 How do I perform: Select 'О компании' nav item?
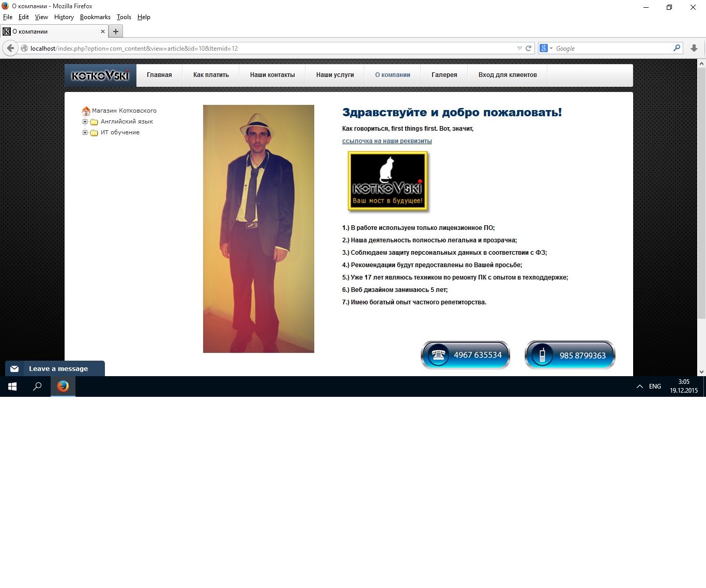393,75
